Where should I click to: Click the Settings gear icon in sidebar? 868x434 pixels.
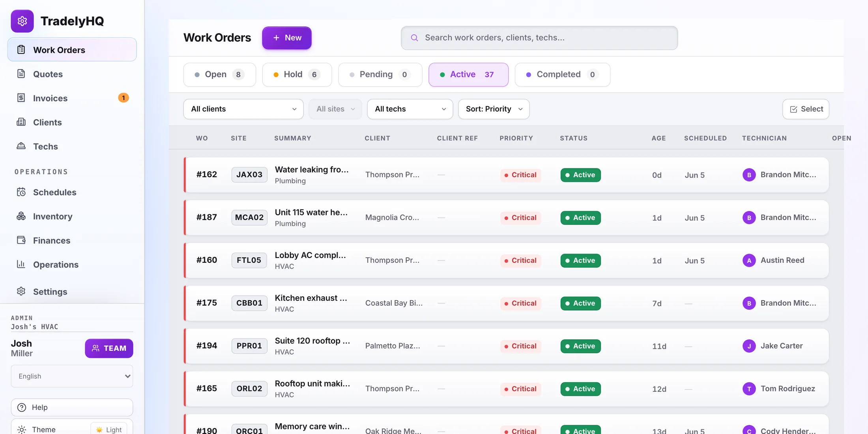click(21, 291)
